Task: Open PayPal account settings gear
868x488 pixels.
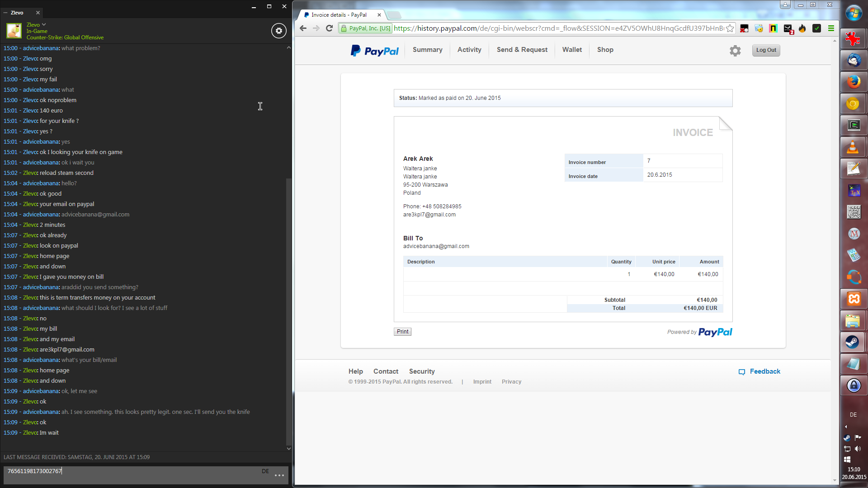Action: coord(735,51)
